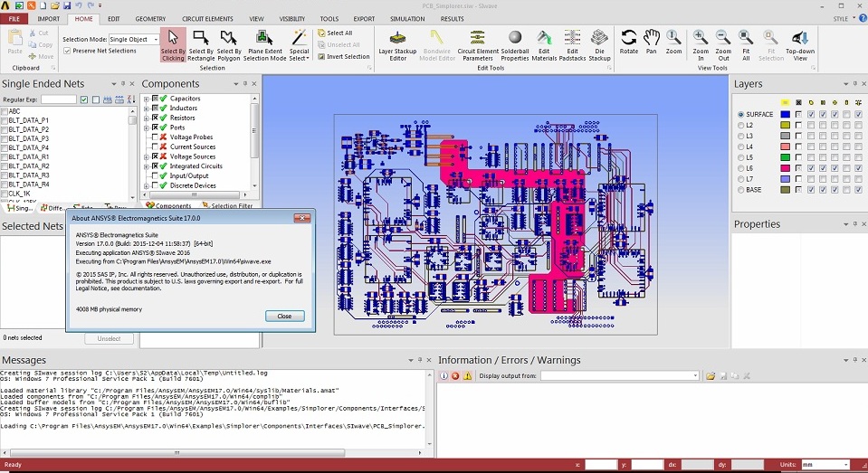Click the Zoom Out tool
This screenshot has width=868, height=473.
723,45
